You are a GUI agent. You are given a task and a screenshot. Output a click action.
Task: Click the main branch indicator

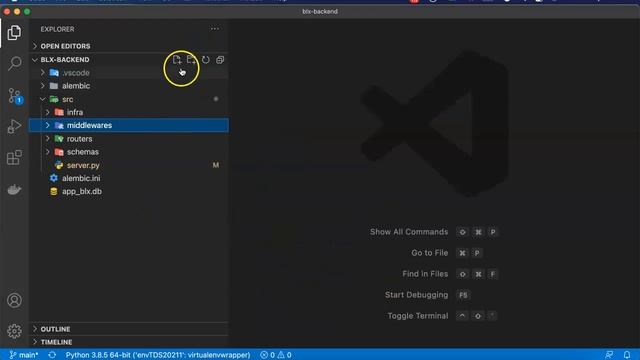(x=24, y=355)
